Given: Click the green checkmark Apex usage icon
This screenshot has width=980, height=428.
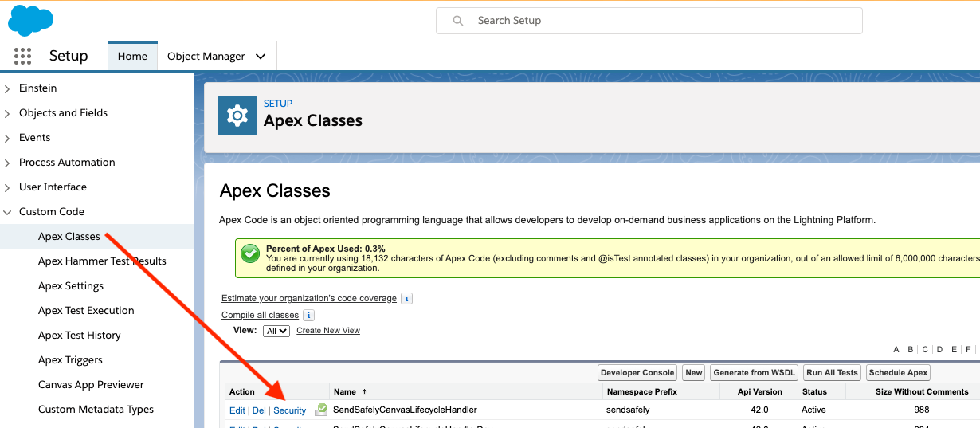Looking at the screenshot, I should pyautogui.click(x=250, y=254).
